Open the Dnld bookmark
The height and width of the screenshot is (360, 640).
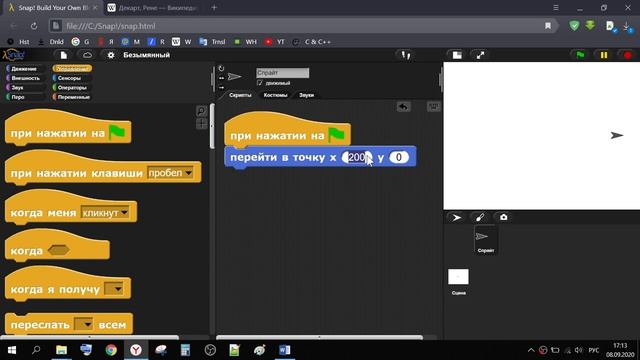click(51, 42)
